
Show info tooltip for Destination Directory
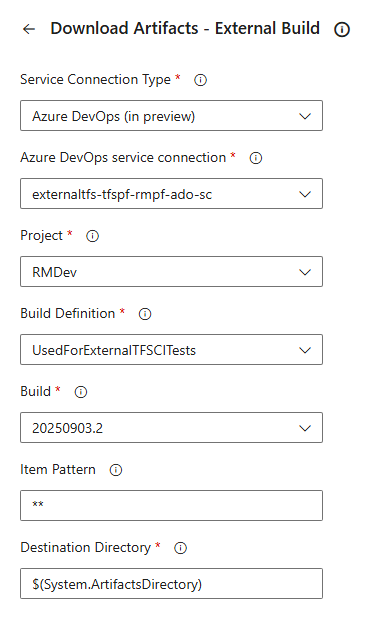(180, 548)
